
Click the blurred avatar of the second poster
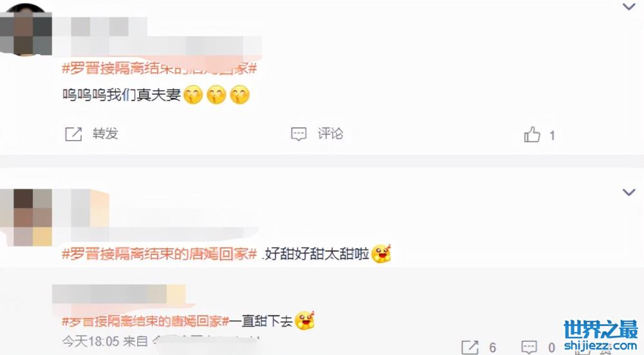click(x=26, y=217)
